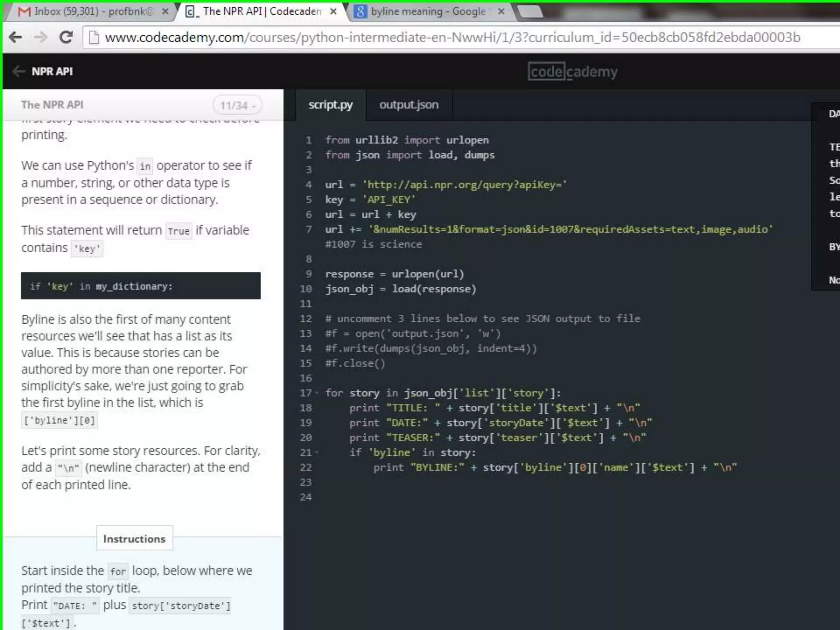Click line 4 containing the api.npr.org url
Image resolution: width=840 pixels, height=630 pixels.
pyautogui.click(x=446, y=185)
